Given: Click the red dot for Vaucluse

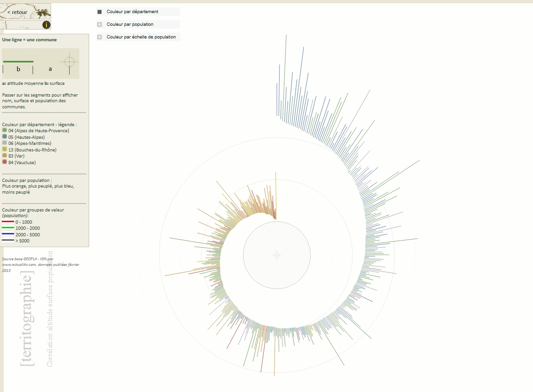Looking at the screenshot, I should [4, 162].
